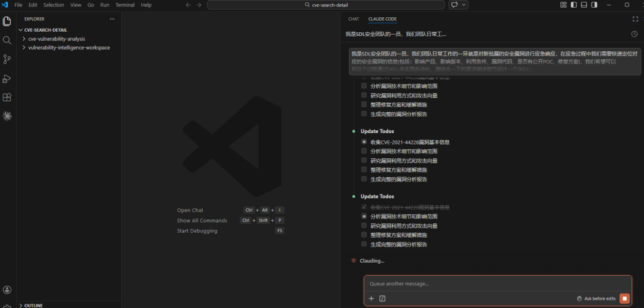Open the Source Control view

pos(7,59)
